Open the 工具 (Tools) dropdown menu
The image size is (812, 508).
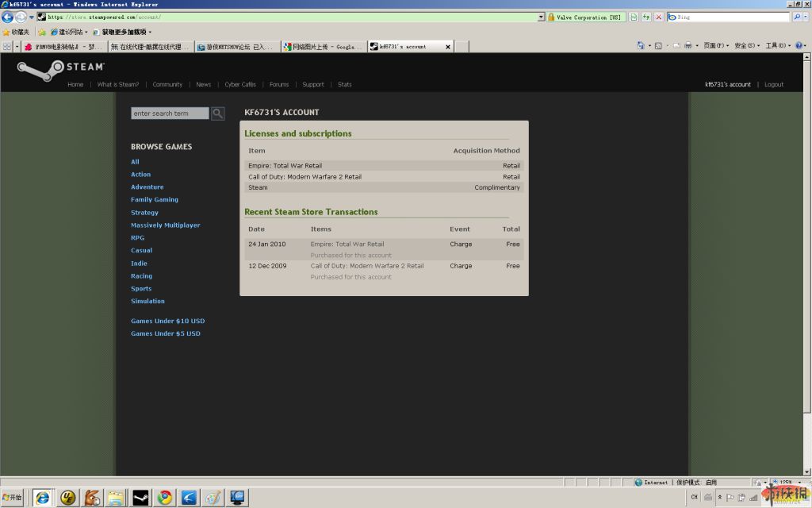(x=776, y=46)
